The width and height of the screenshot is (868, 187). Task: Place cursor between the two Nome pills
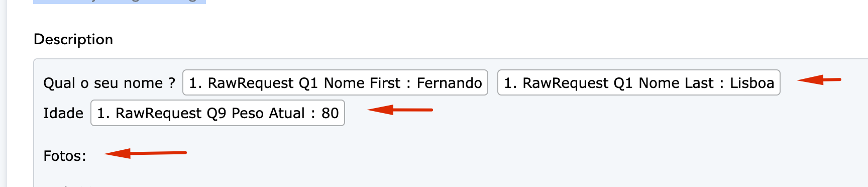(493, 83)
